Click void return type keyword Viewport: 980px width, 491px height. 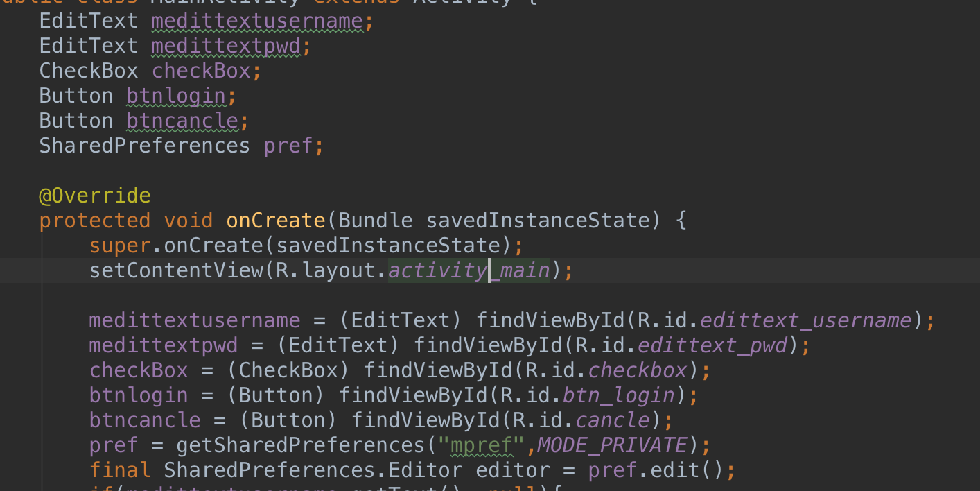pyautogui.click(x=189, y=221)
